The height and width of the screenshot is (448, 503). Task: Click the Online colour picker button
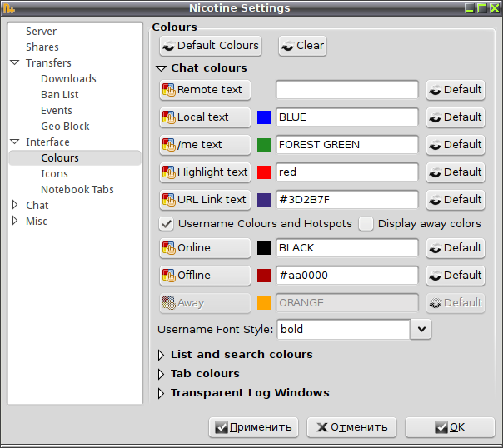205,248
